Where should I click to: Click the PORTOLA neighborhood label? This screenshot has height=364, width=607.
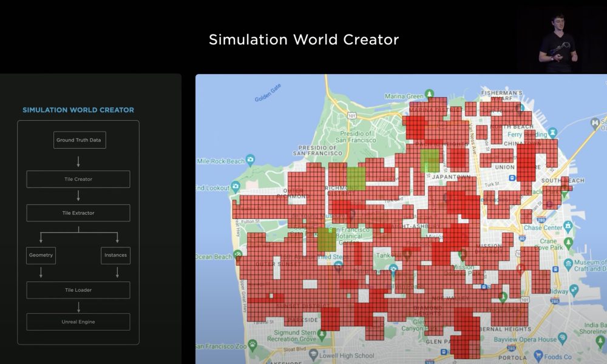(512, 358)
